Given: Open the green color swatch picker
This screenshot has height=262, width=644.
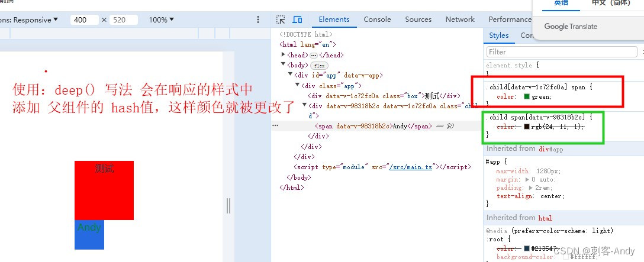Looking at the screenshot, I should 527,97.
